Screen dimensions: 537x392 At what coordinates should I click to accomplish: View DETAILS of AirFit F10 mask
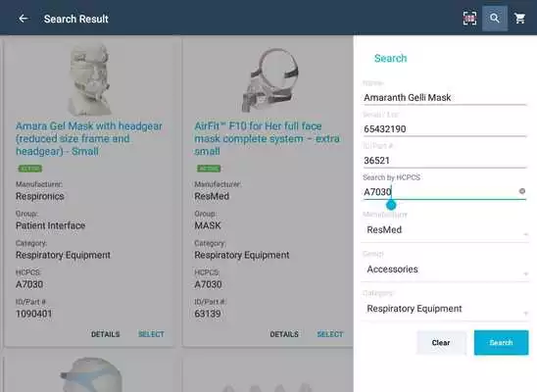tap(284, 334)
